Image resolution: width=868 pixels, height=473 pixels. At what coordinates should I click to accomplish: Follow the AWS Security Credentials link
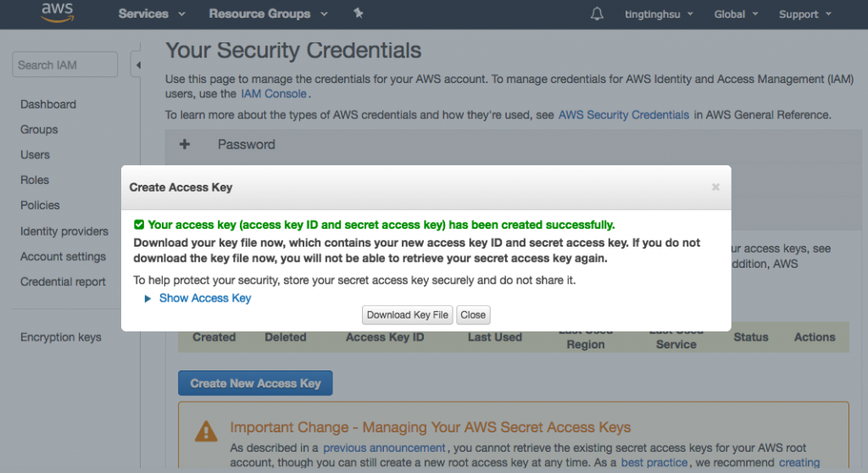[x=623, y=114]
